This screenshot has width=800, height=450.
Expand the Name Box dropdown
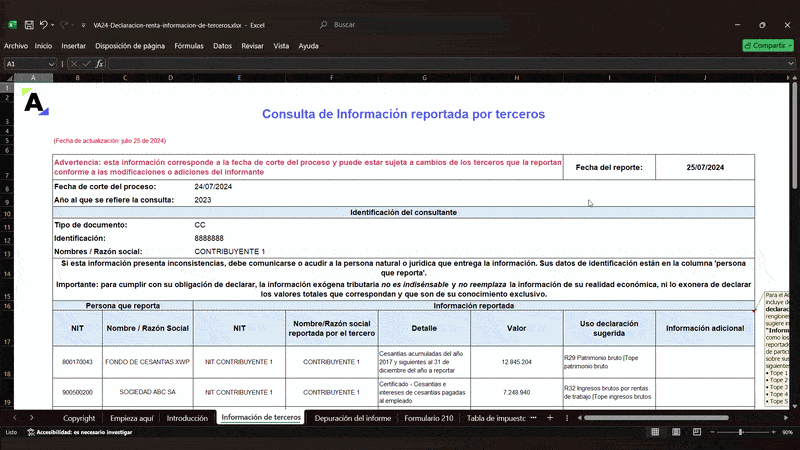click(51, 64)
